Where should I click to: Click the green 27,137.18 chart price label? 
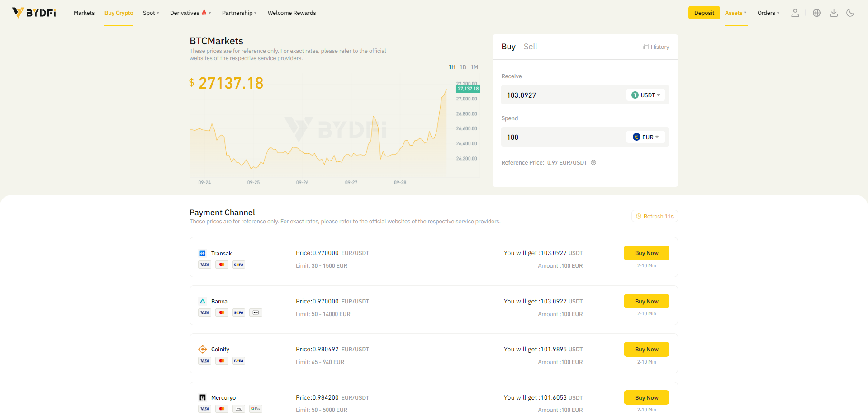468,89
